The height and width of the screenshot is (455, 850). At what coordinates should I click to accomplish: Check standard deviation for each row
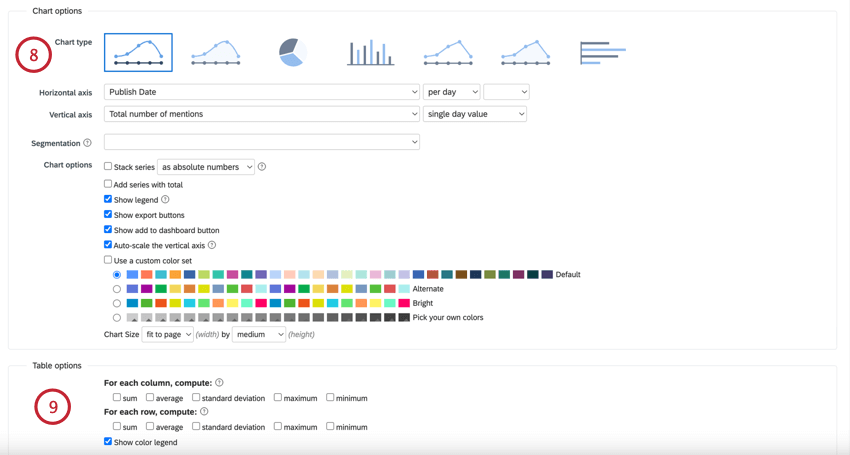196,426
